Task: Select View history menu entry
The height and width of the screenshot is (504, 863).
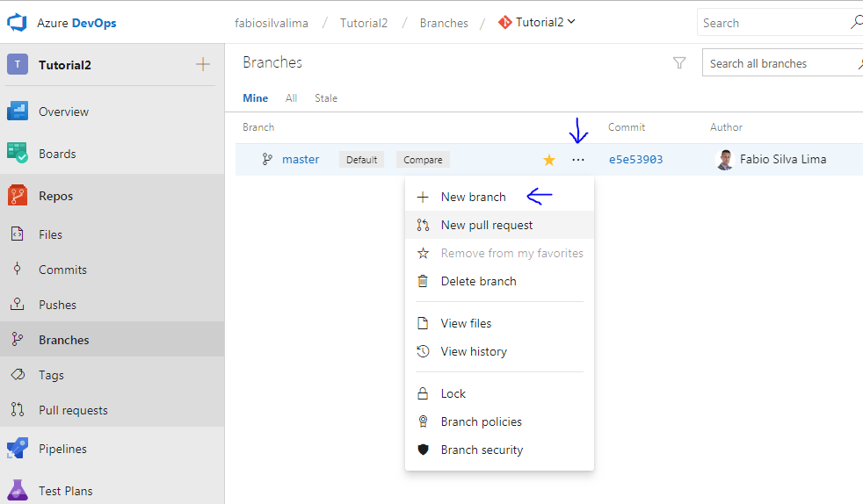Action: tap(499, 351)
